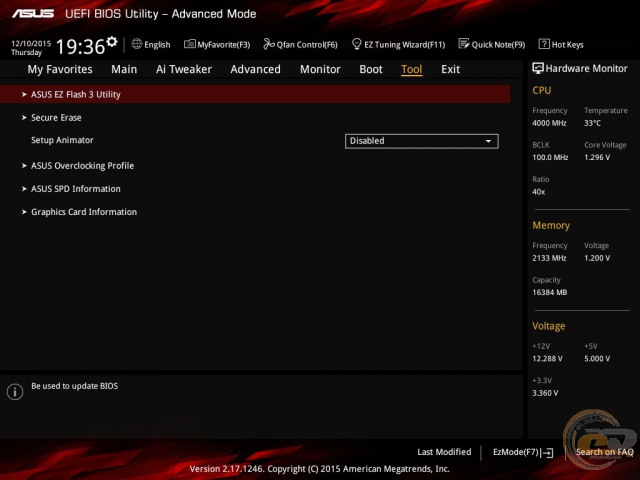Expand the Secure Erase arrow
The width and height of the screenshot is (640, 480).
(x=24, y=118)
